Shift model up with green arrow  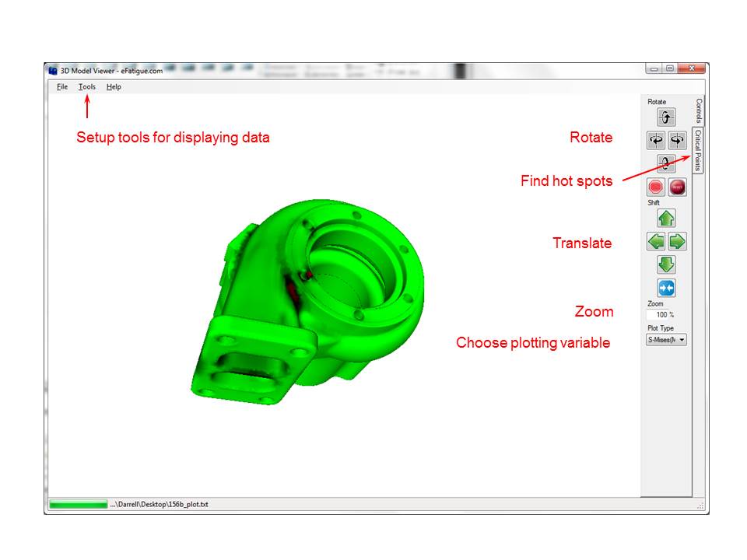click(x=666, y=218)
